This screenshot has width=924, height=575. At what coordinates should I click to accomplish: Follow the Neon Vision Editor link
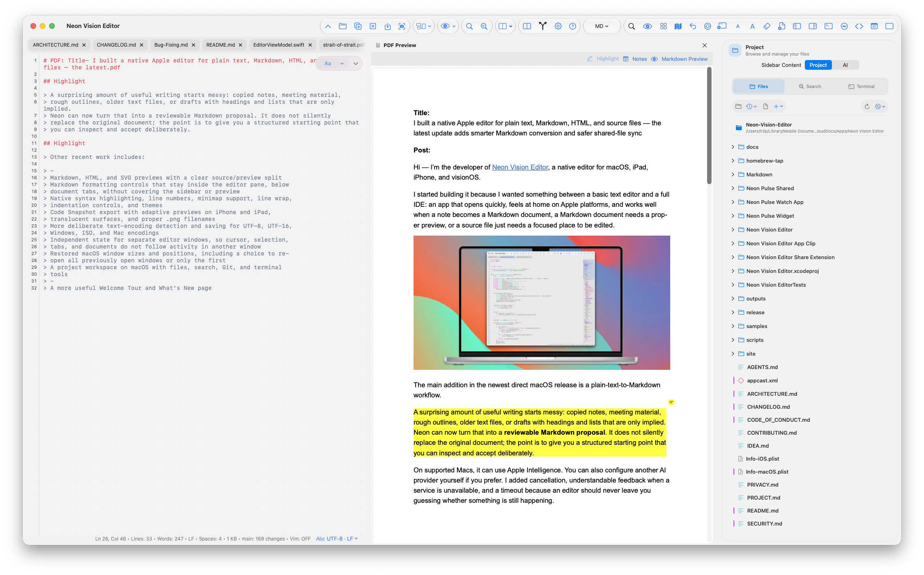pyautogui.click(x=520, y=167)
